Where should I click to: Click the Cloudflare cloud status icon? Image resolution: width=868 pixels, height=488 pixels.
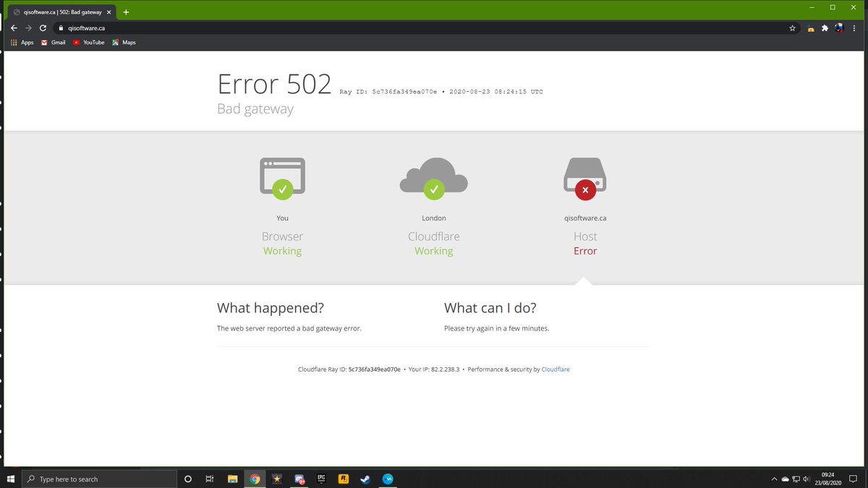point(434,178)
